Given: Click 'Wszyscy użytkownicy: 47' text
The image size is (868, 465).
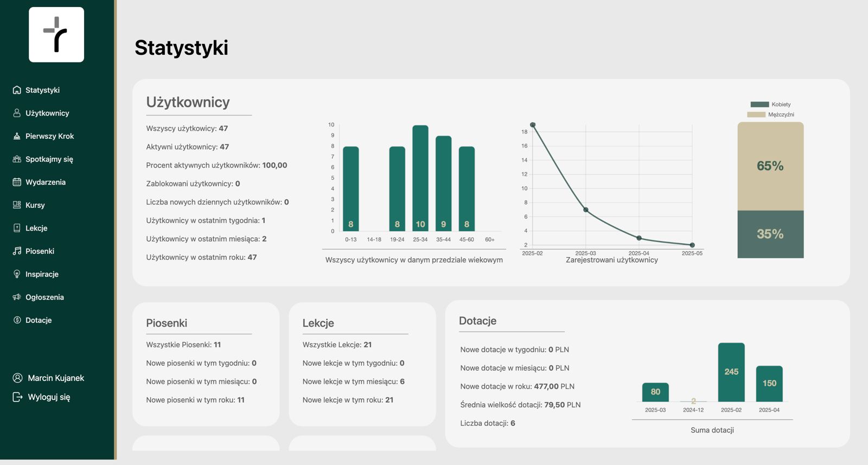Looking at the screenshot, I should click(187, 129).
